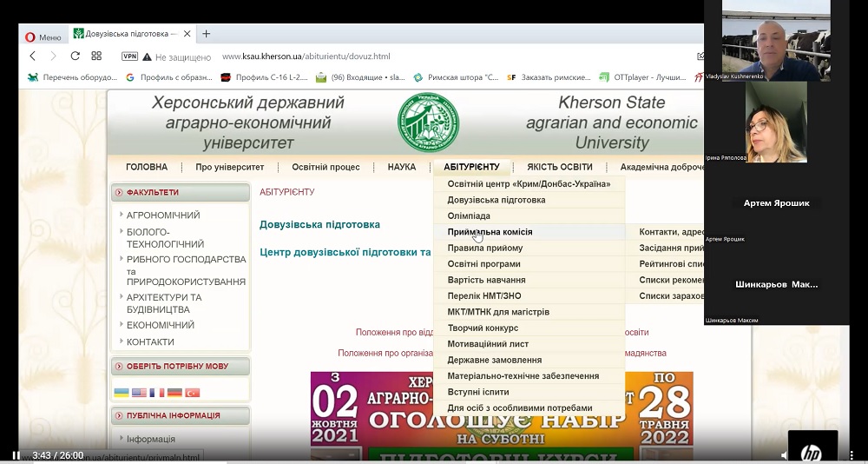Mute the video with speaker icon
Image resolution: width=868 pixels, height=464 pixels.
point(784,455)
